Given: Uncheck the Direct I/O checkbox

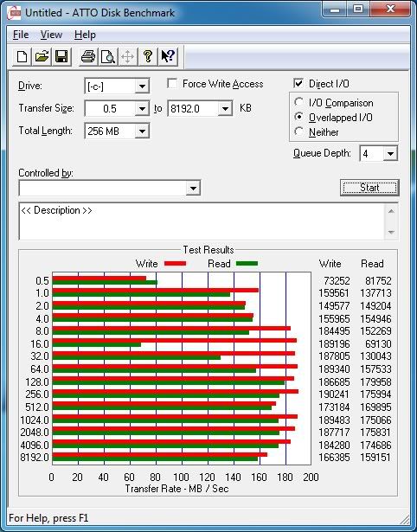Looking at the screenshot, I should [x=298, y=83].
